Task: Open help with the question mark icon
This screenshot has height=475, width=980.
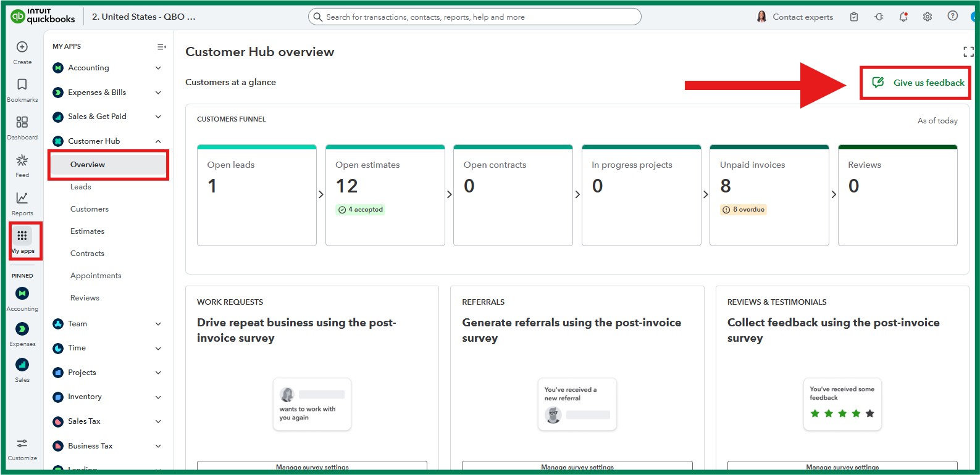Action: tap(953, 16)
